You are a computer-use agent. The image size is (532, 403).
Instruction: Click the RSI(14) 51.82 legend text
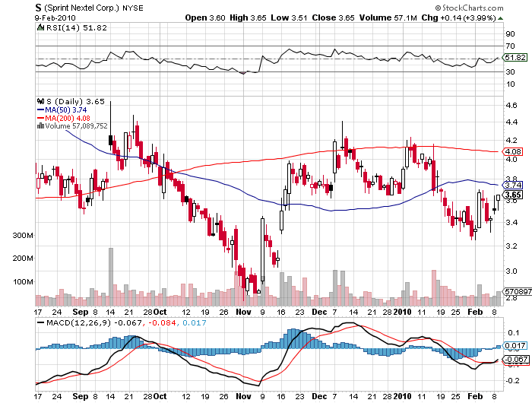(x=76, y=28)
